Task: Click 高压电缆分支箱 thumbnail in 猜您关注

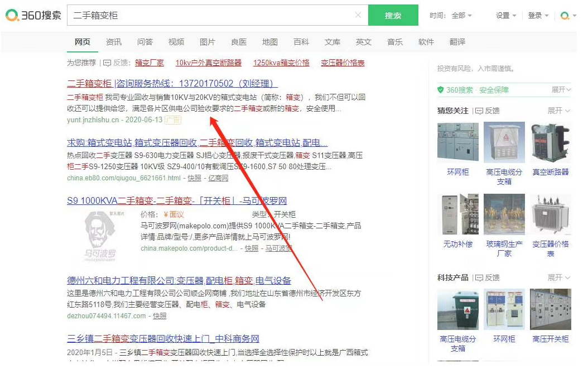Action: point(504,142)
